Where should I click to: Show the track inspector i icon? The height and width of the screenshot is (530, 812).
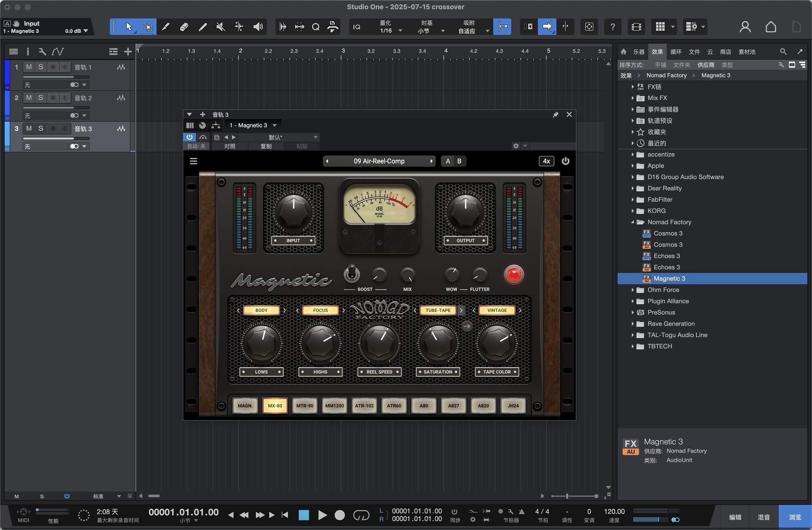pyautogui.click(x=28, y=52)
